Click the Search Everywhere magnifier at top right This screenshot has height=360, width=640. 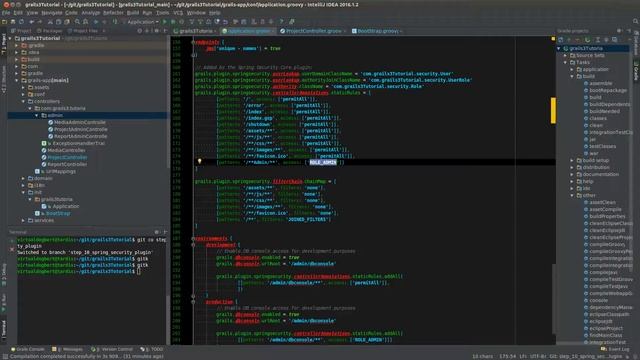pyautogui.click(x=635, y=21)
